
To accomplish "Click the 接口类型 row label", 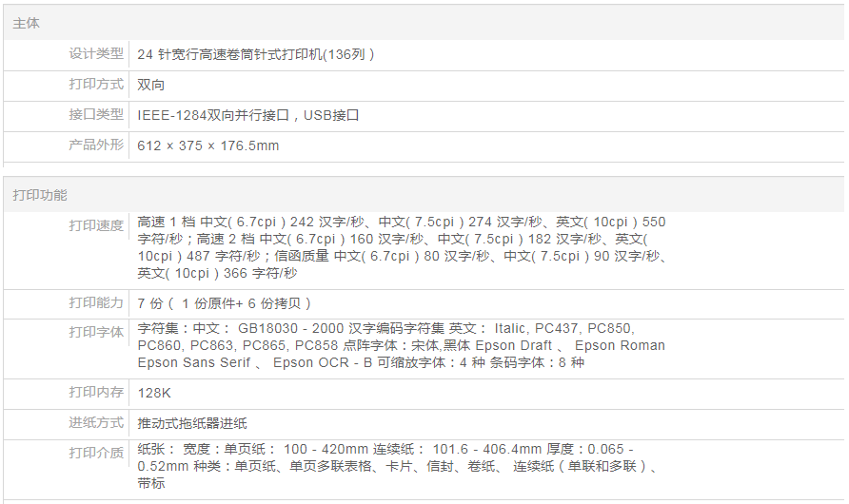I will [x=96, y=115].
